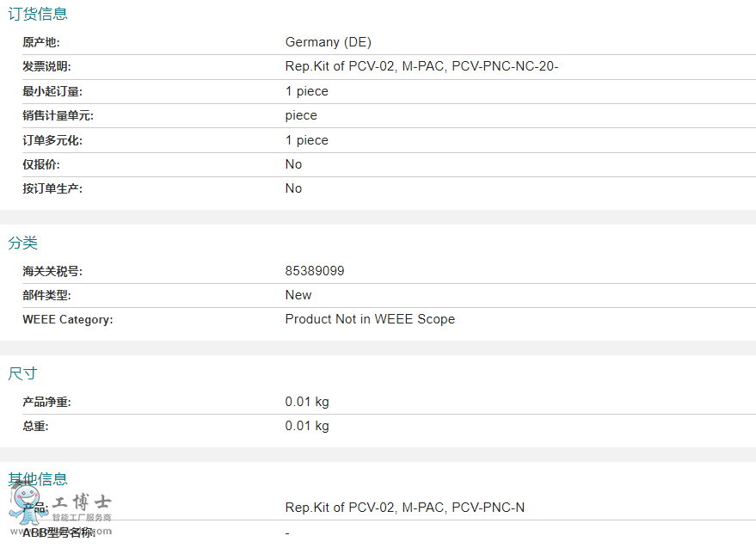The image size is (756, 548).
Task: Select Product Not in WEEE Scope text
Action: point(370,319)
